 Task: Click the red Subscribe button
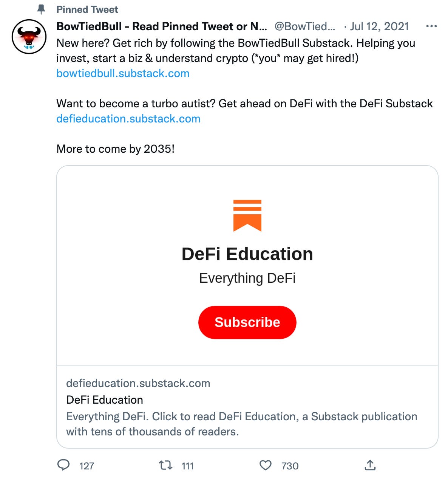247,322
